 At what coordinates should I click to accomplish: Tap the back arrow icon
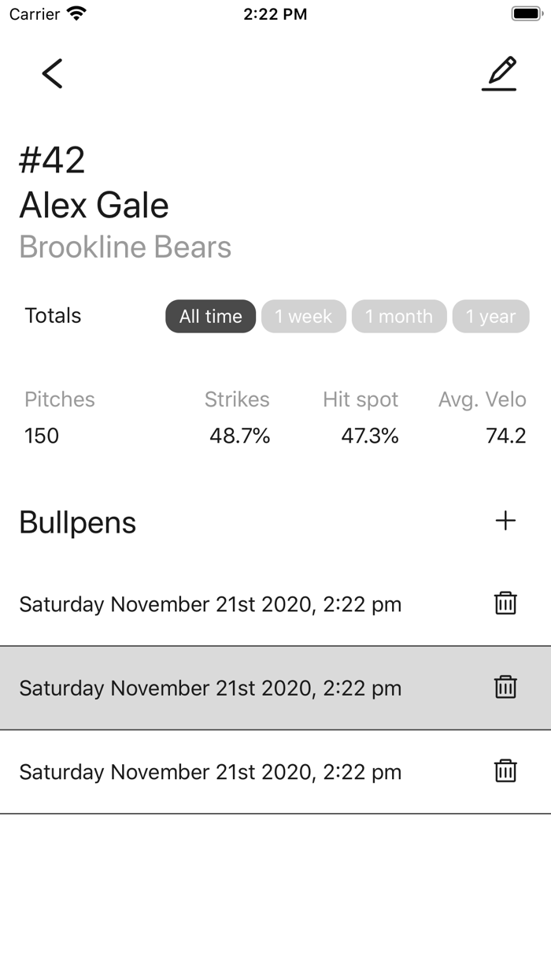(52, 73)
